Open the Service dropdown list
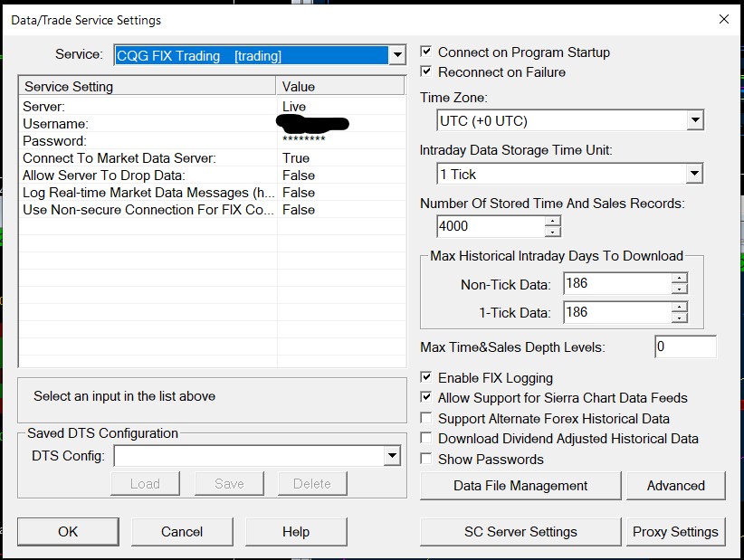Viewport: 744px width, 560px height. tap(397, 55)
